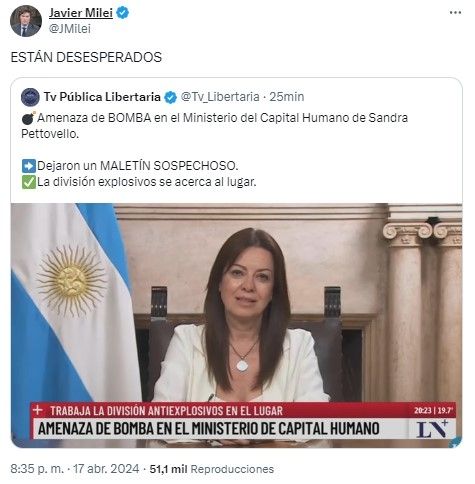Image resolution: width=475 pixels, height=484 pixels.
Task: Click the green checkmark emoji before La división
Action: (29, 182)
